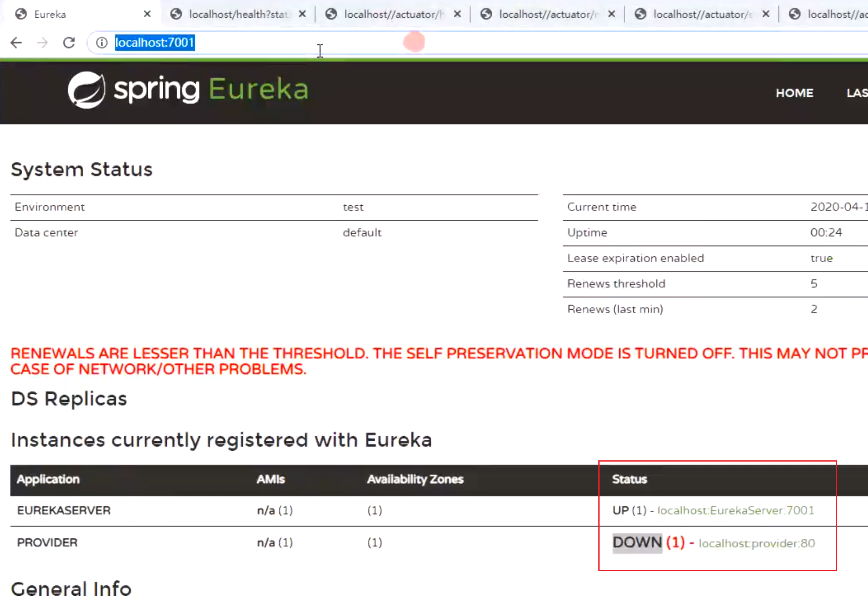The image size is (868, 611).
Task: Click the spring Eureka title text
Action: (211, 90)
